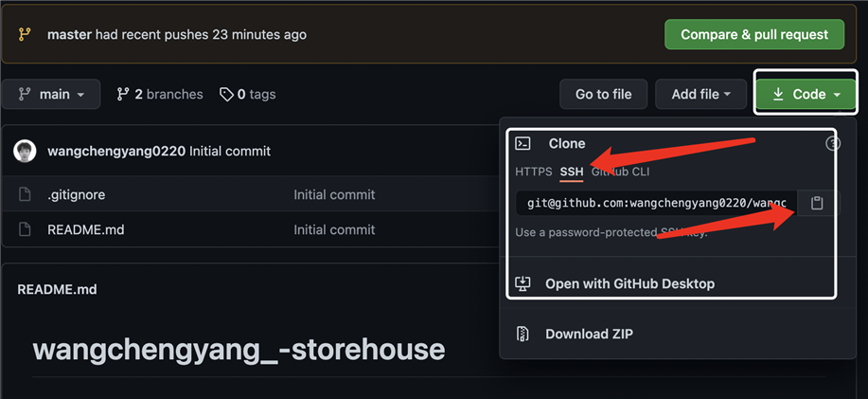Click the ZIP archive icon
The width and height of the screenshot is (868, 399).
click(x=523, y=334)
